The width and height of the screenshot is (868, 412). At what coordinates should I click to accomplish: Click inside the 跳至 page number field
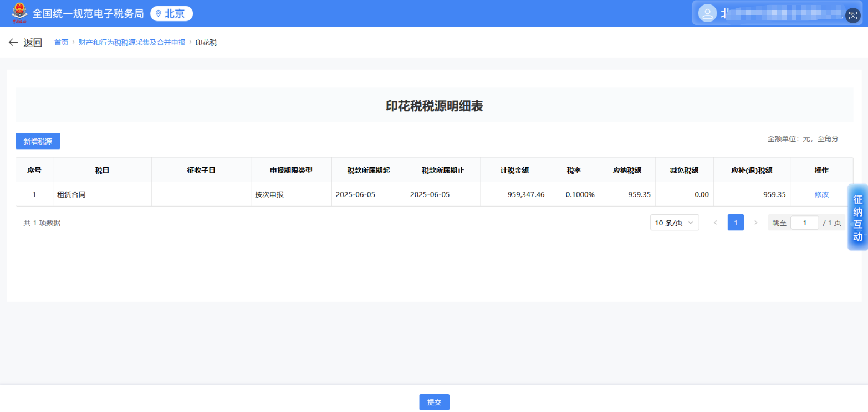tap(805, 222)
